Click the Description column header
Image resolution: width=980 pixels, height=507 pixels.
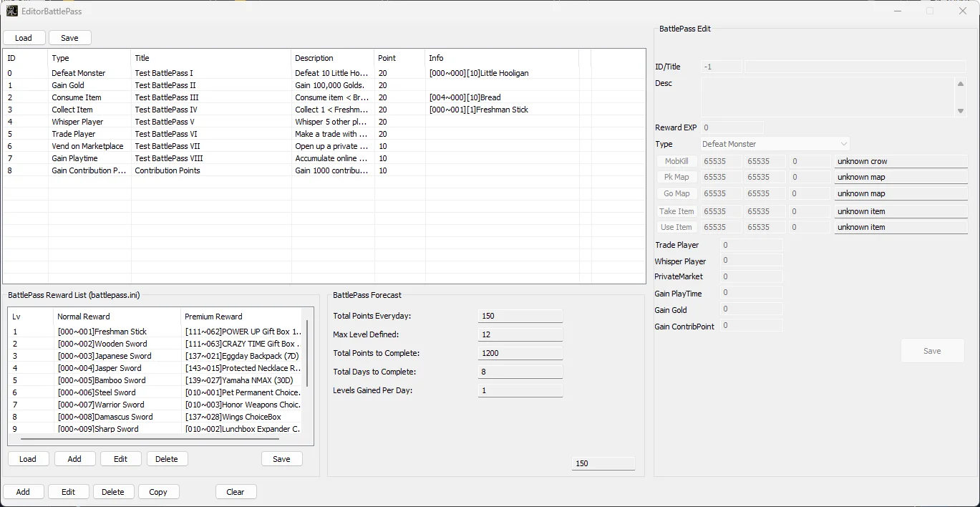tap(333, 58)
